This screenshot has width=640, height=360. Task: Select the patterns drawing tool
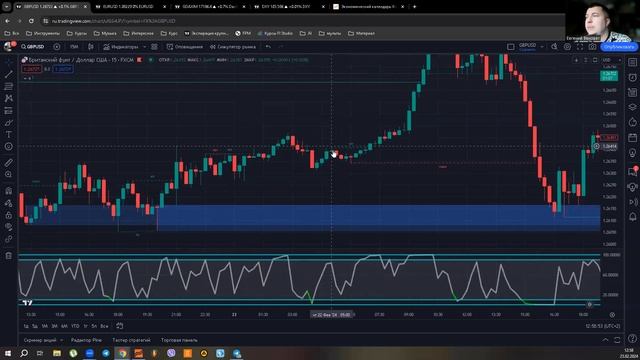(x=9, y=98)
